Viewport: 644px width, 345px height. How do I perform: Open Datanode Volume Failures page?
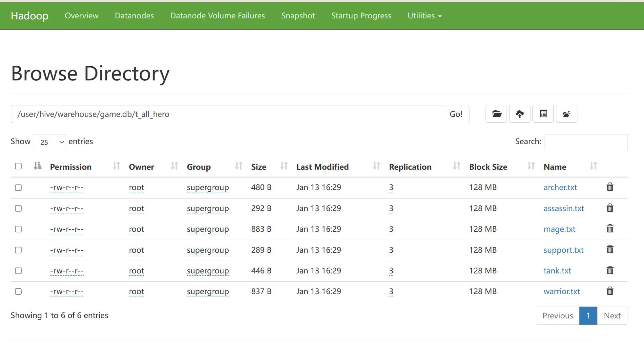point(218,16)
